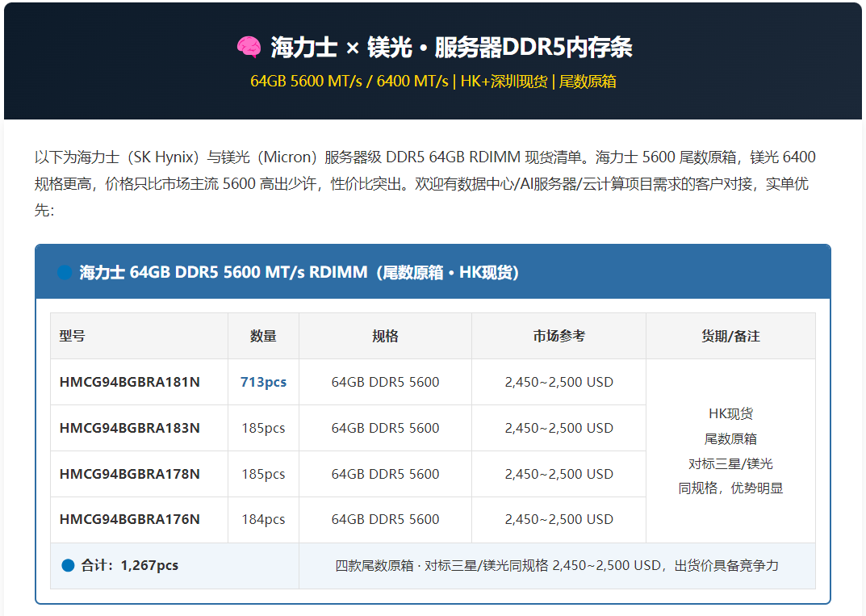
Task: Click the 2,450~2,500 USD price in HMCG94BGBRA183N row
Action: [559, 428]
